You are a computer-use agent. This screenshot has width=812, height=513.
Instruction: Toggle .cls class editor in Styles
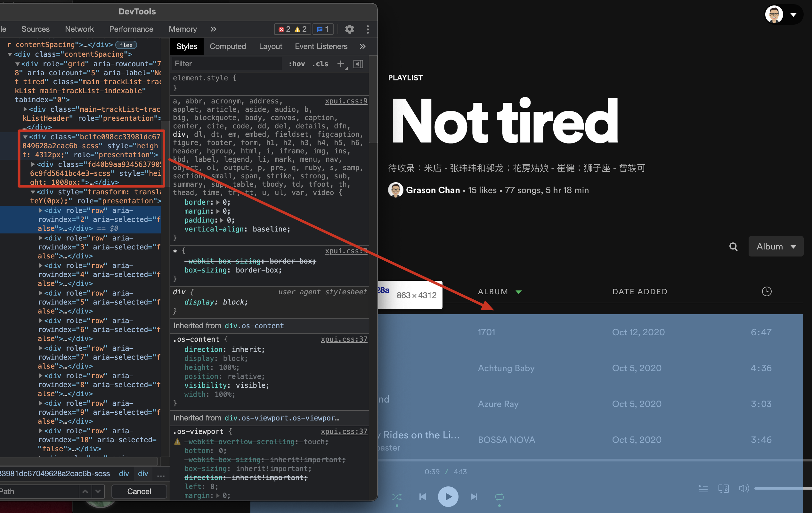coord(320,64)
